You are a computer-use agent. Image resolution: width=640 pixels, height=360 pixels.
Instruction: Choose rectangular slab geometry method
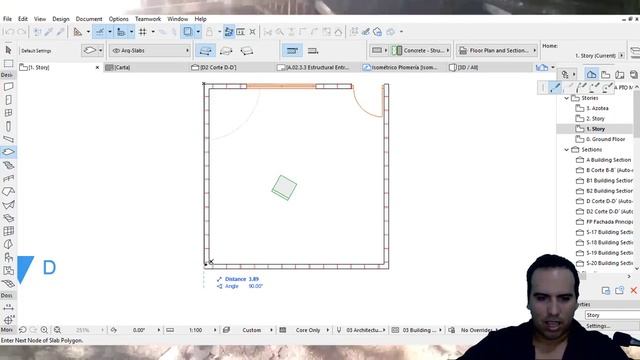click(226, 51)
